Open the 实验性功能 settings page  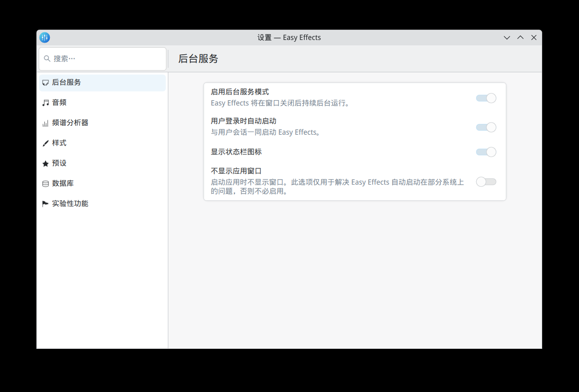point(102,204)
